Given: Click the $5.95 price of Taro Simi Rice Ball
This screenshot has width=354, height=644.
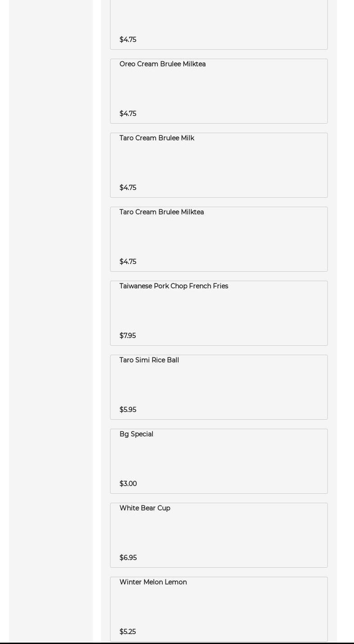Looking at the screenshot, I should (x=128, y=410).
